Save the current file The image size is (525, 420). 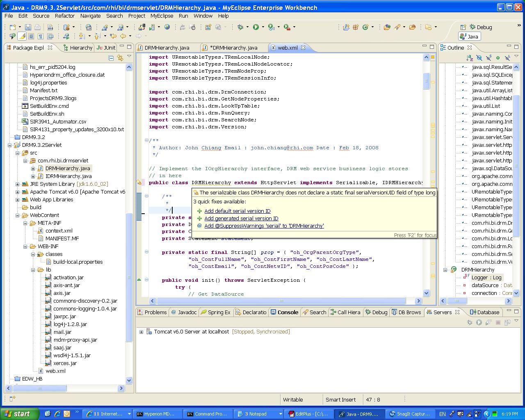[27, 27]
